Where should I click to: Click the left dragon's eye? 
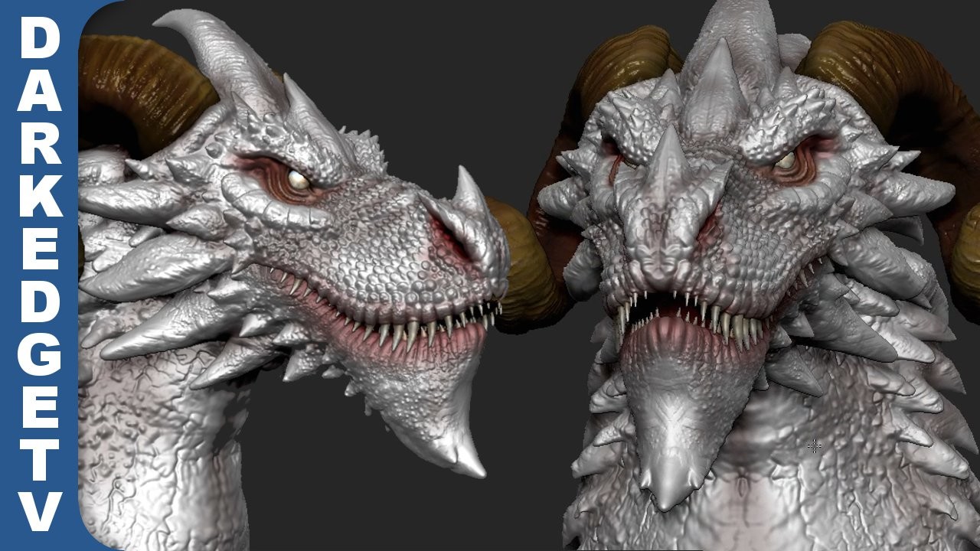coord(299,177)
